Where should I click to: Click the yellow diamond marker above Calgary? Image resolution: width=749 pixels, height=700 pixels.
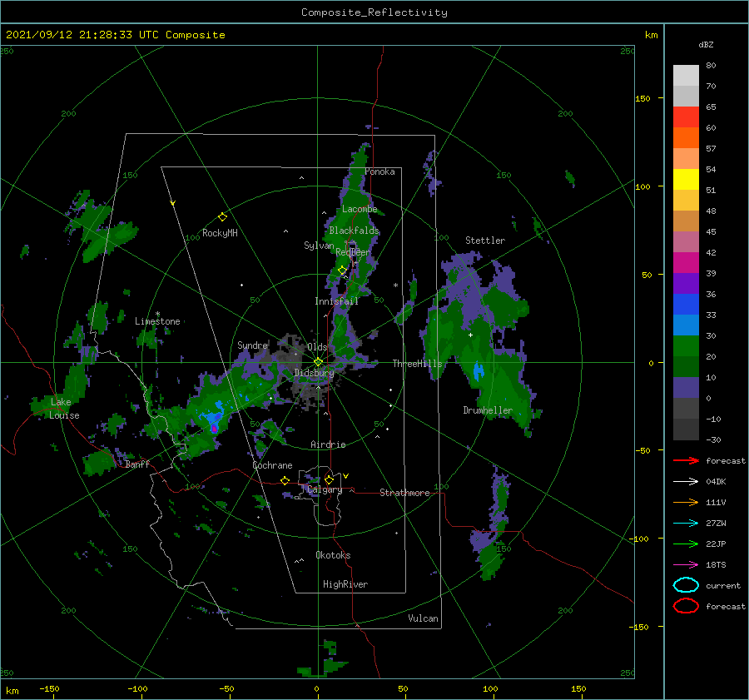[x=329, y=479]
